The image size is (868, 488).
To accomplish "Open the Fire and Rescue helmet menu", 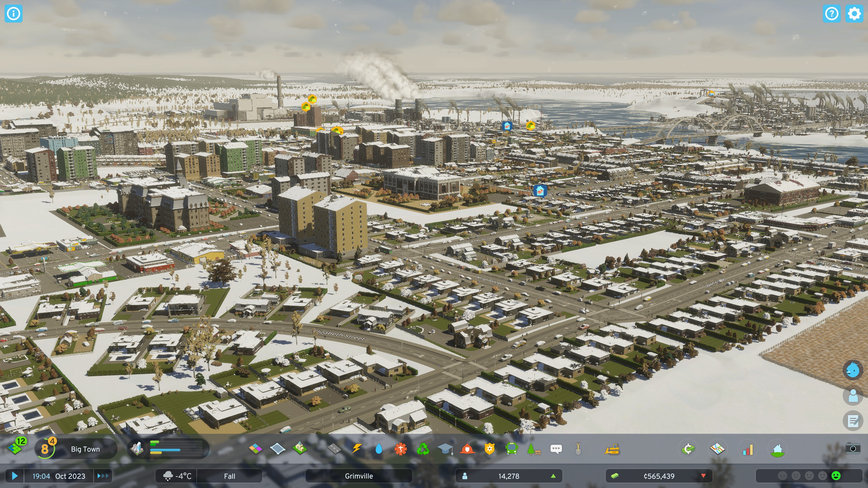I will click(467, 449).
